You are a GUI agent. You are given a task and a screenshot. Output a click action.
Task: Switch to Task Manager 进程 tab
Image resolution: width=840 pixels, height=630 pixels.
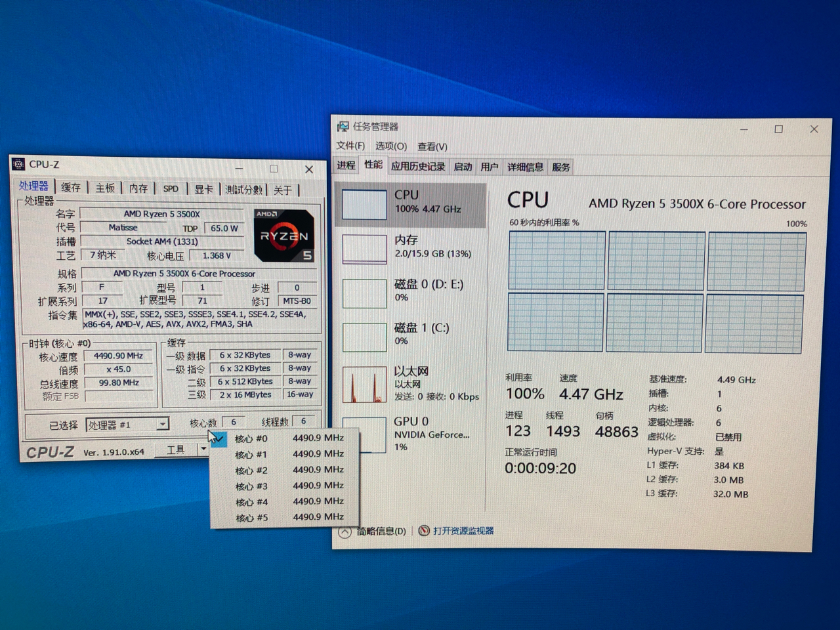click(x=346, y=165)
